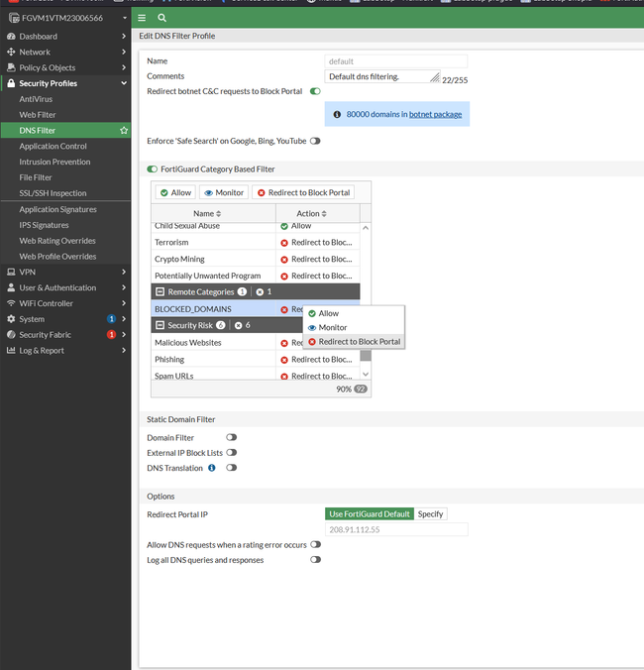Disable Redirect botnet C&C requests toggle
The height and width of the screenshot is (670, 644).
(x=315, y=91)
